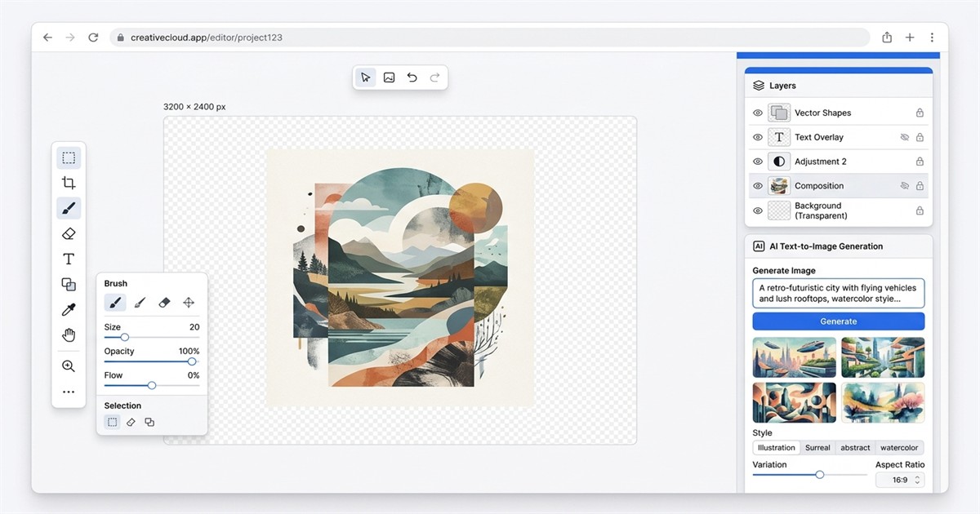
Task: Click the Layers stack icon
Action: coord(759,86)
